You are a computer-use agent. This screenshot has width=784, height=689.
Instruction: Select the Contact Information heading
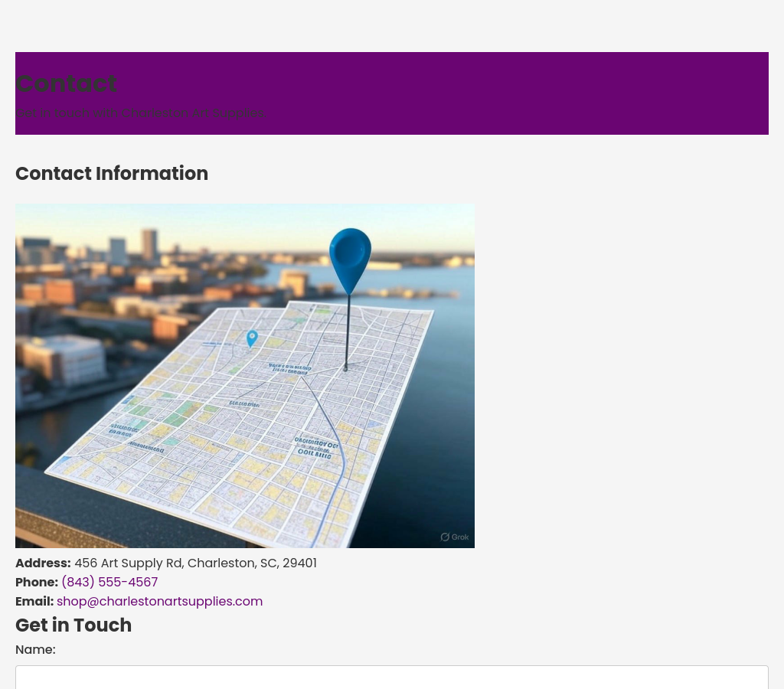pyautogui.click(x=112, y=174)
